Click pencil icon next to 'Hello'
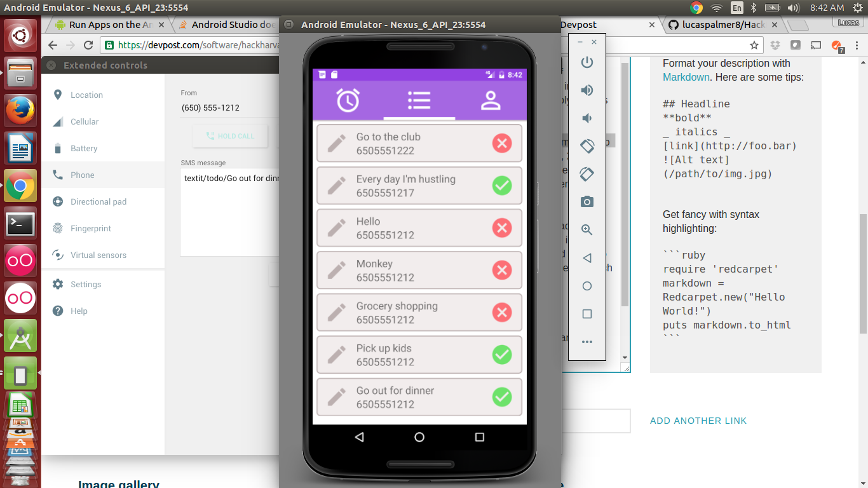 336,228
